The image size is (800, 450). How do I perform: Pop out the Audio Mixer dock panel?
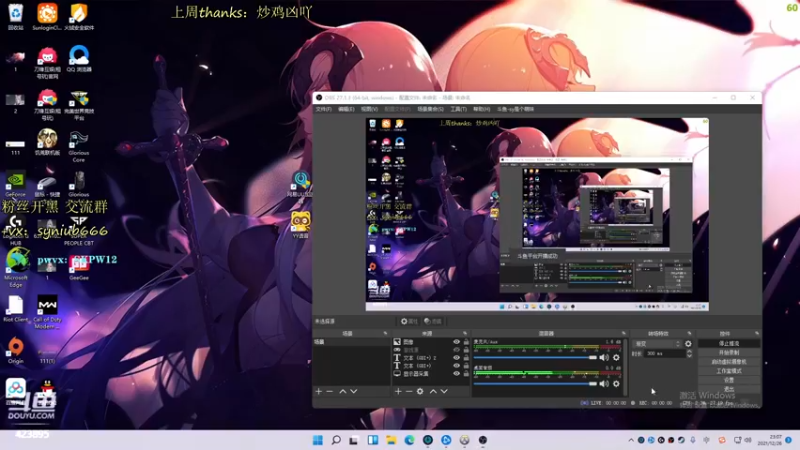(x=623, y=333)
